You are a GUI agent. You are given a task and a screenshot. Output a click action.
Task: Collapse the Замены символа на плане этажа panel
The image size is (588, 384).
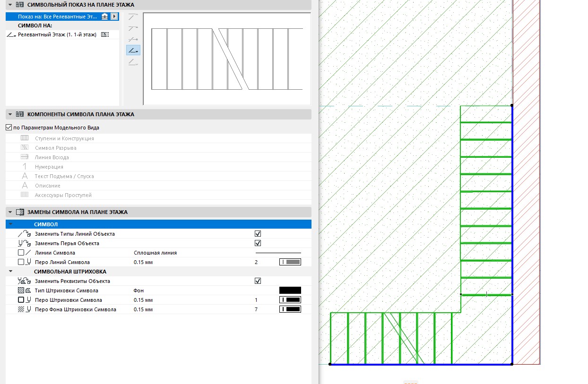pos(10,213)
